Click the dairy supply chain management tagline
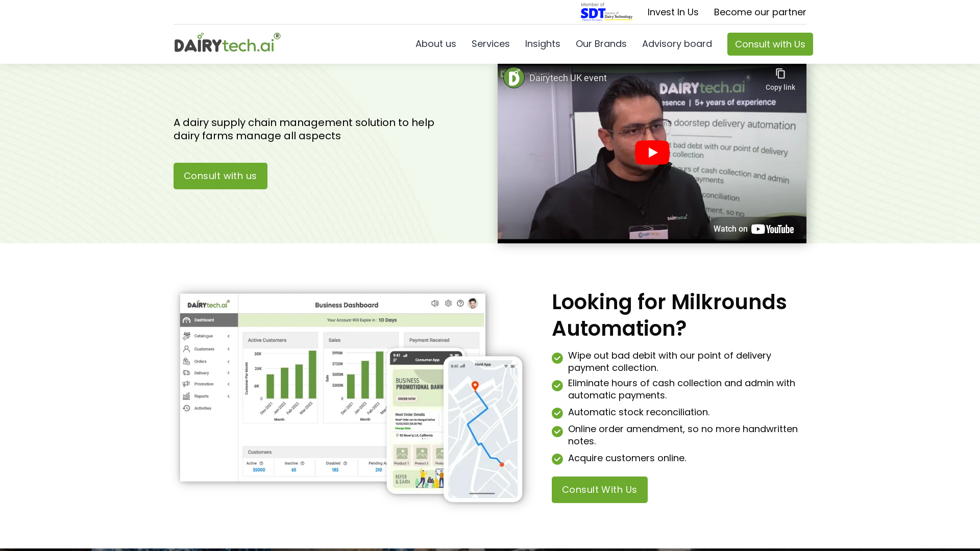 pyautogui.click(x=304, y=129)
